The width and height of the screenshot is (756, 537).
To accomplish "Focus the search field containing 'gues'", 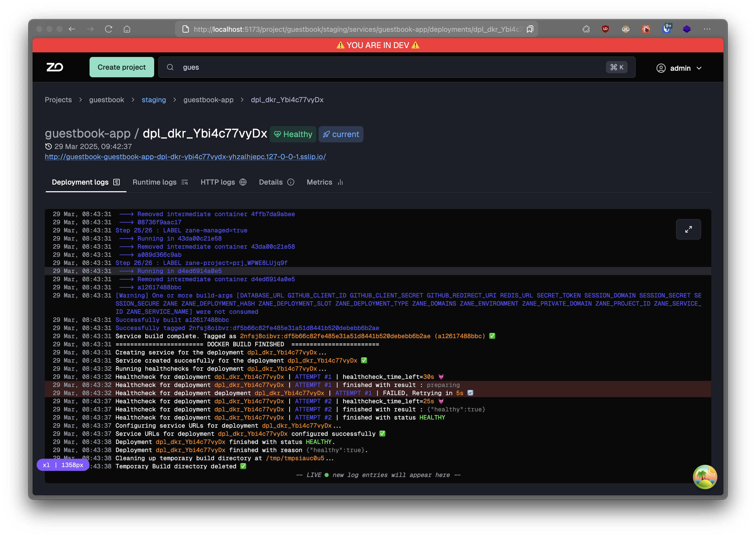I will tap(397, 67).
